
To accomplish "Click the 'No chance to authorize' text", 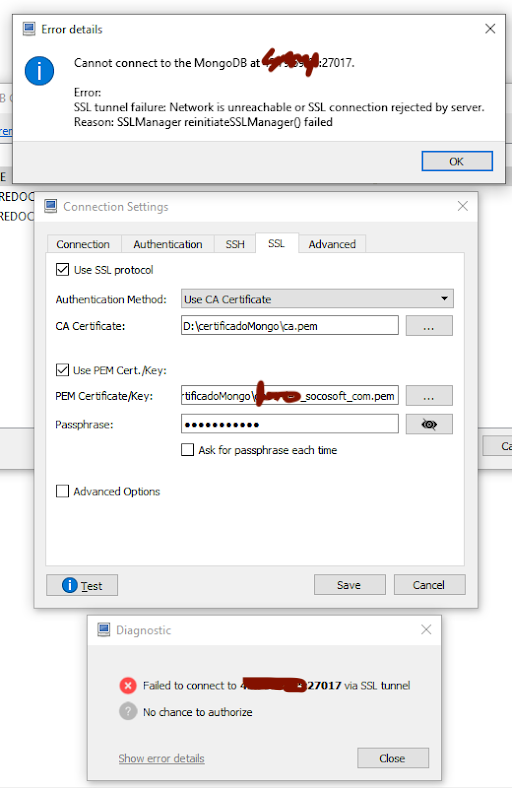I will pyautogui.click(x=197, y=712).
